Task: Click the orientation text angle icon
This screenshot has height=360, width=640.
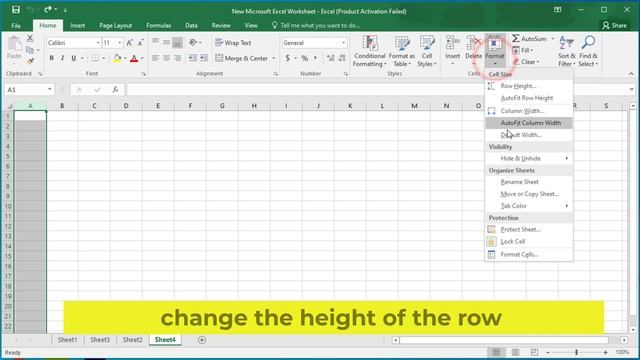Action: click(193, 42)
